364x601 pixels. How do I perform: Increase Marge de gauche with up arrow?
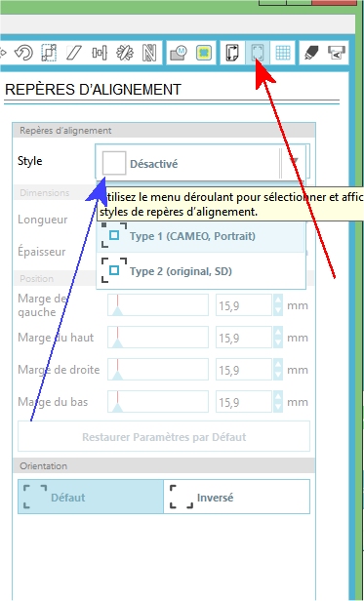point(278,300)
